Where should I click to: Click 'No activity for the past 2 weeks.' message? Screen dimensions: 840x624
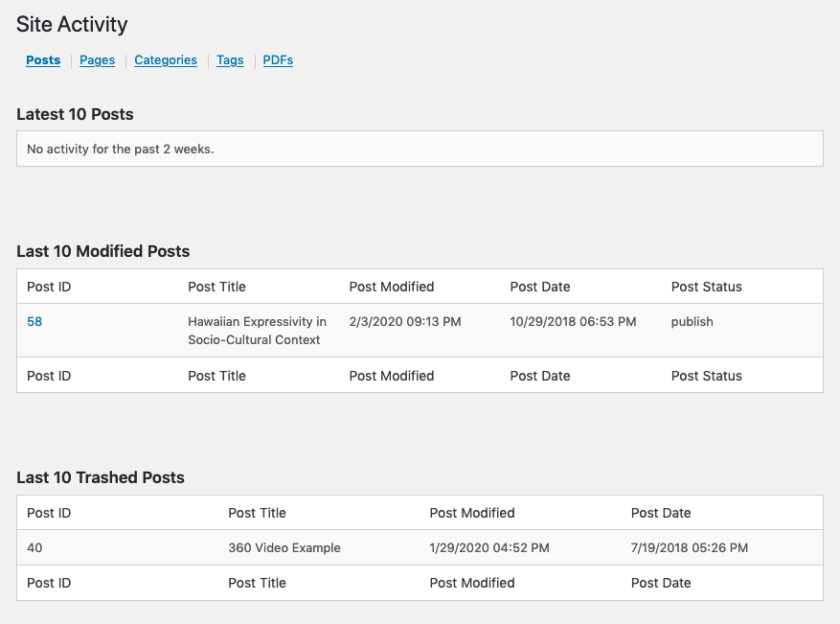(121, 149)
